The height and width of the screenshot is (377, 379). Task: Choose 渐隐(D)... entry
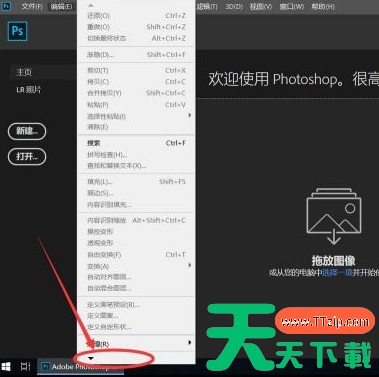tap(136, 55)
